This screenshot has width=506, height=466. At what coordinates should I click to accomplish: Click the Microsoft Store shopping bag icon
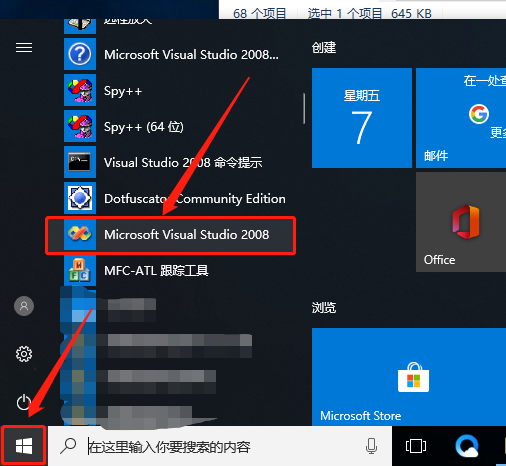(413, 377)
